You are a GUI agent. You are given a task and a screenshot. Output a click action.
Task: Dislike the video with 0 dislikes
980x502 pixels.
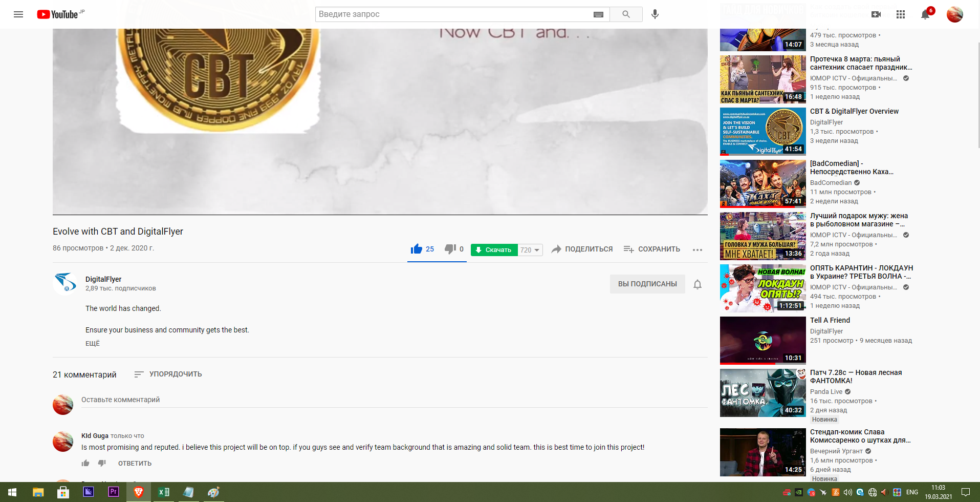454,249
